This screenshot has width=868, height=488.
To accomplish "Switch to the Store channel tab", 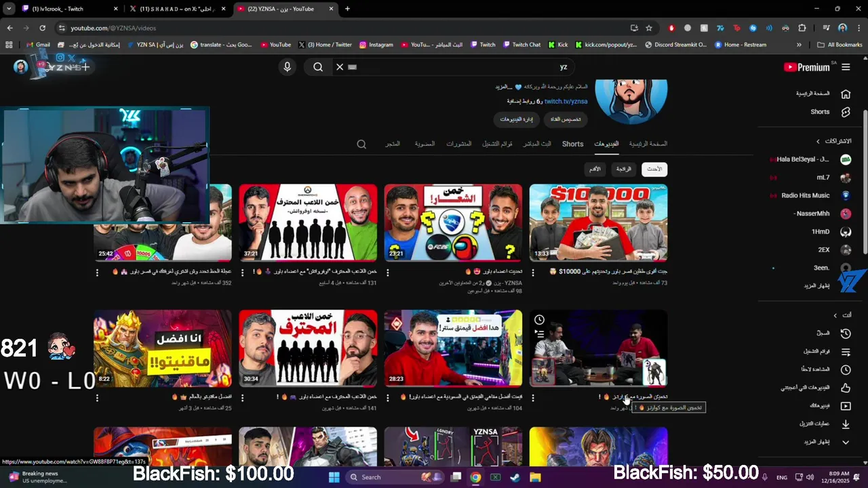I will click(393, 144).
